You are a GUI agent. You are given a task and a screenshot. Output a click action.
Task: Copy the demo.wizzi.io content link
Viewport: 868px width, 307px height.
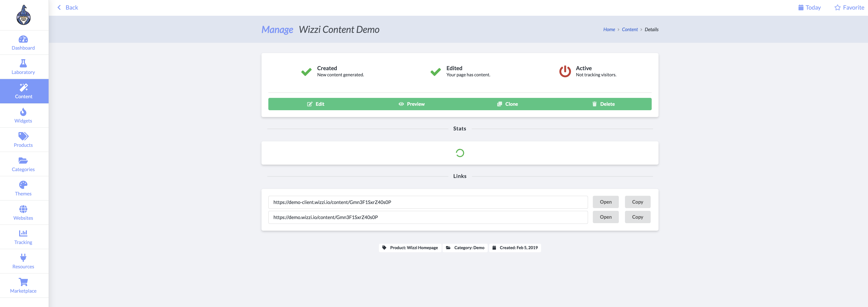pos(637,217)
